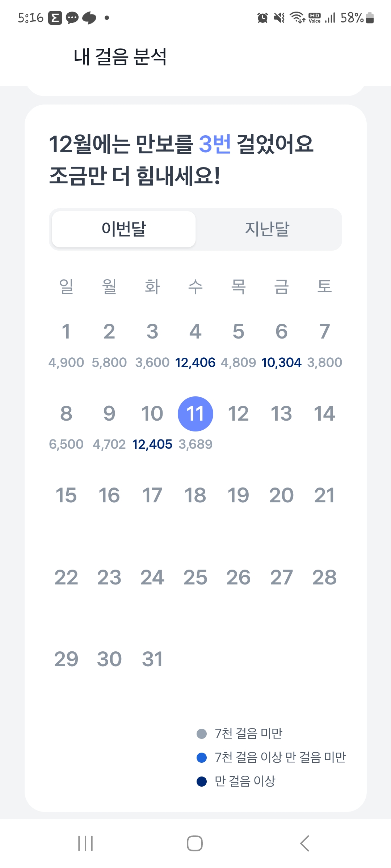Tap the Android back navigation icon
The width and height of the screenshot is (391, 868).
pos(305,843)
